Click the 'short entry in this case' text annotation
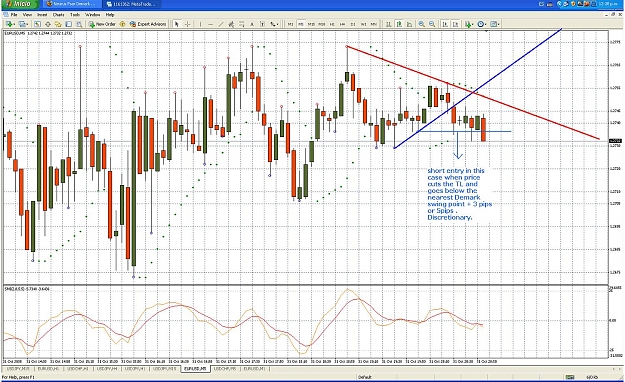Screen dimensions: 625x382 coord(459,194)
